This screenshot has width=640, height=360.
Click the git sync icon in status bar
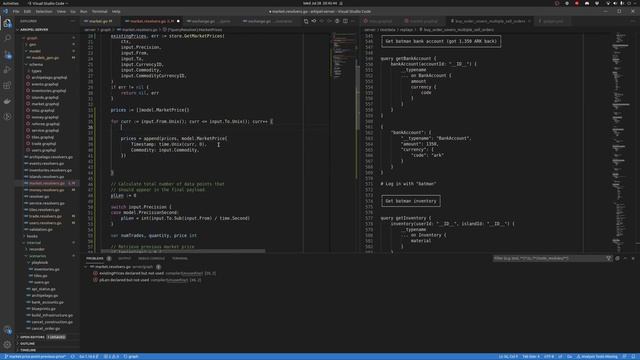(73, 357)
